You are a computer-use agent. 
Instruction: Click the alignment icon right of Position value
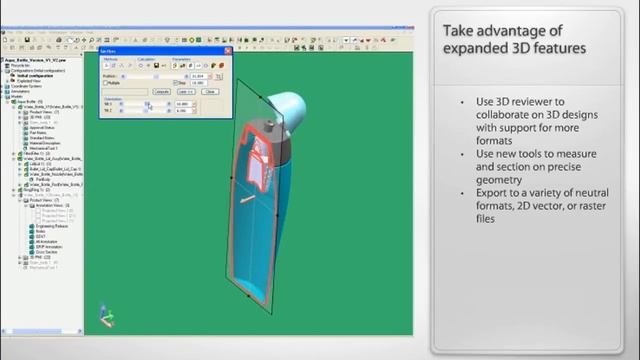click(x=219, y=76)
